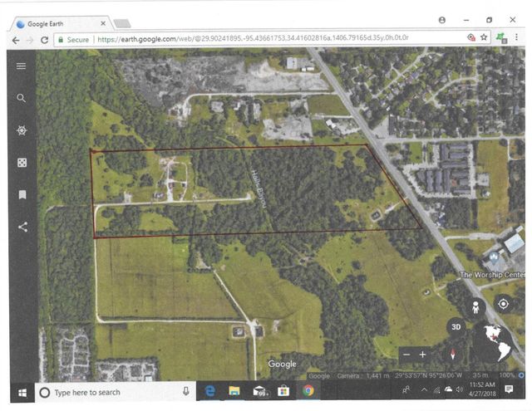Click the OneDrive cloud tray icon
The image size is (532, 411).
(x=448, y=389)
